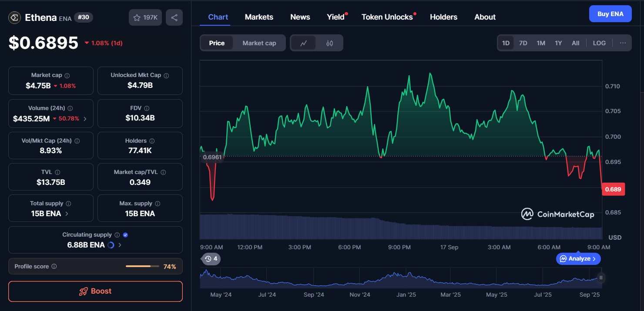This screenshot has width=644, height=311.
Task: Click the Holders info icon
Action: tap(152, 141)
